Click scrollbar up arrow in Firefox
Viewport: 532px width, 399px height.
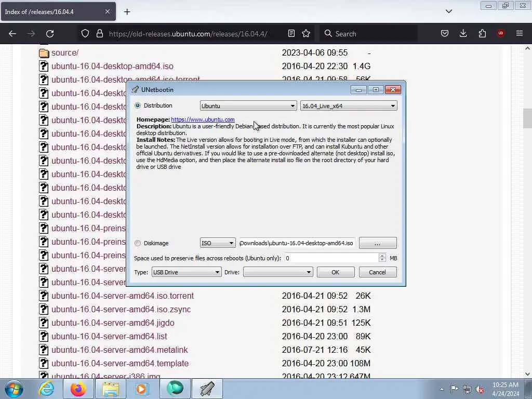click(x=527, y=48)
